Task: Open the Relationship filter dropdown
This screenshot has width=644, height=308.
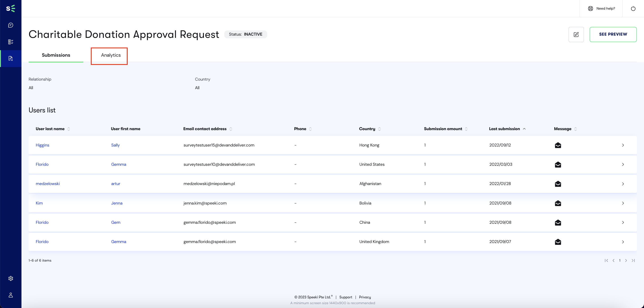Action: tap(31, 88)
